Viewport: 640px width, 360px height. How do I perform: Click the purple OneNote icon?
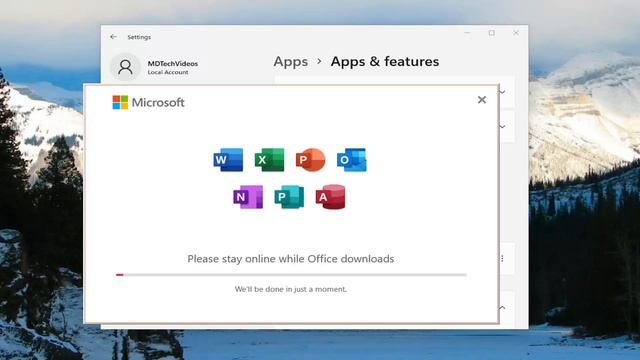click(248, 197)
